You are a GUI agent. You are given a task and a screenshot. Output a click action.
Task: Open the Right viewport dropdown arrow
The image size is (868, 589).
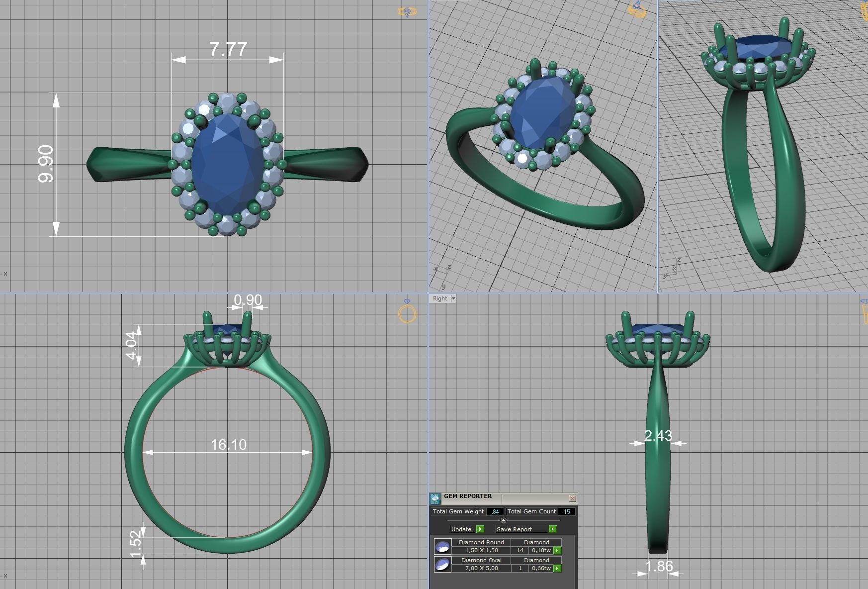pyautogui.click(x=453, y=298)
